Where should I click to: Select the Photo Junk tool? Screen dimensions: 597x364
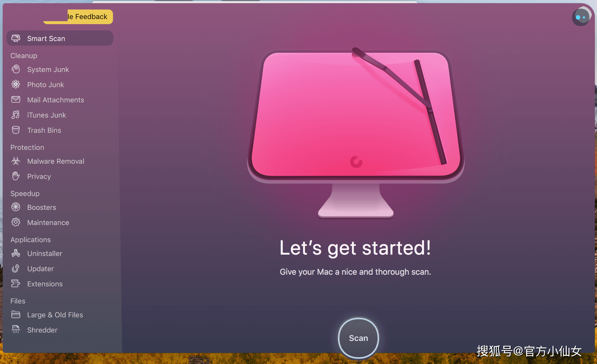point(46,84)
